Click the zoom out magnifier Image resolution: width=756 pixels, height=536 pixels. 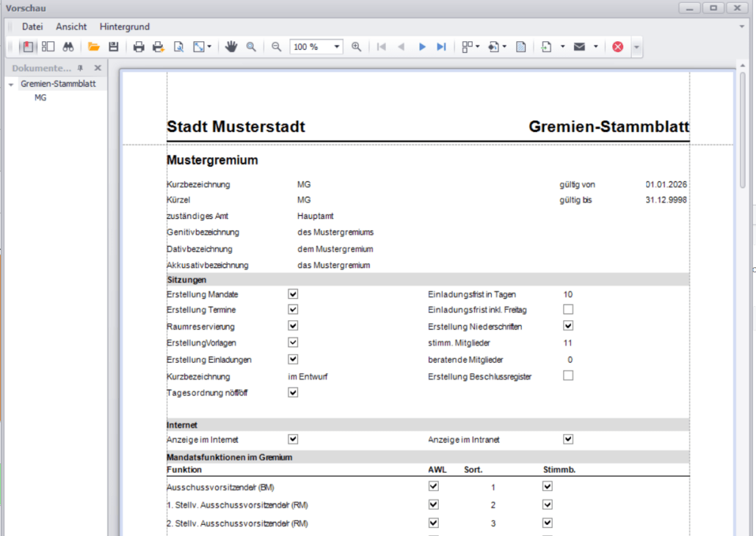(x=276, y=47)
